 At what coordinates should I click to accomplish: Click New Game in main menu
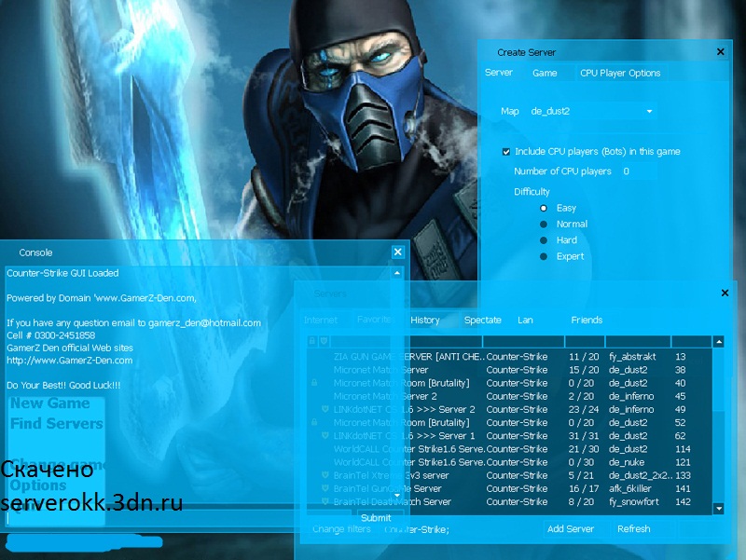tap(50, 403)
